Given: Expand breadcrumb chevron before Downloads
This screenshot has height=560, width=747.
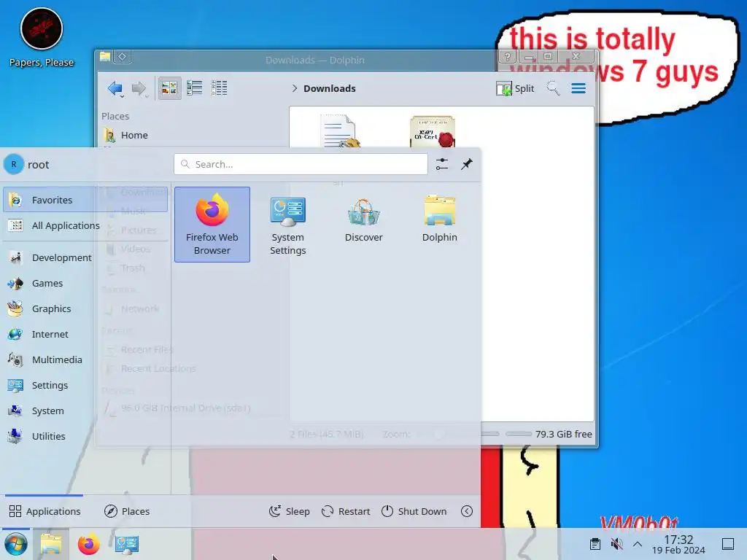Looking at the screenshot, I should tap(295, 88).
